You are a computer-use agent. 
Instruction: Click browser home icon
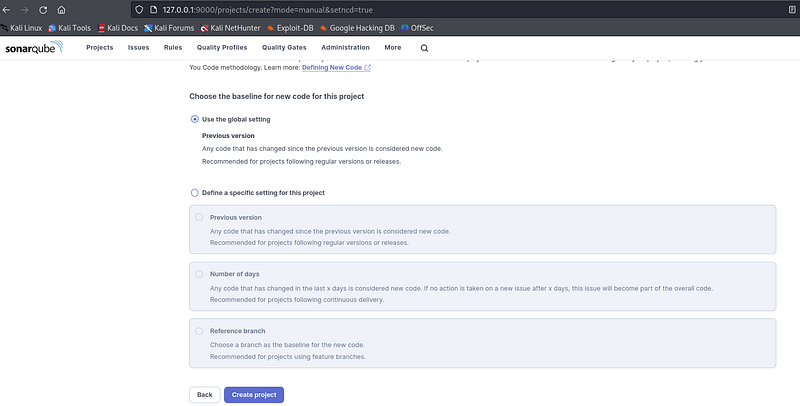point(61,10)
